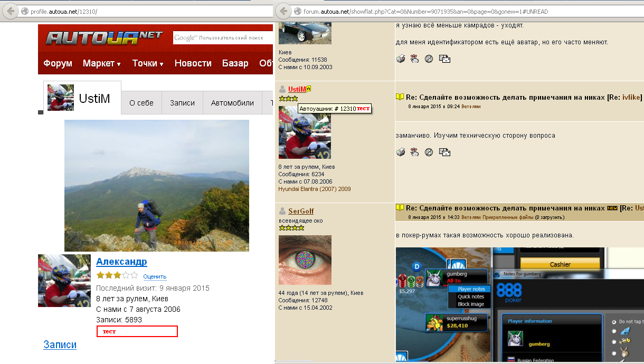Open the Автомобили tab

click(x=232, y=103)
